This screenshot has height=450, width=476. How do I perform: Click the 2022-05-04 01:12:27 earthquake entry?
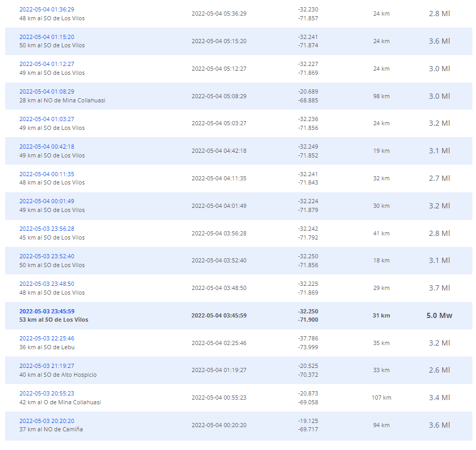pos(47,64)
